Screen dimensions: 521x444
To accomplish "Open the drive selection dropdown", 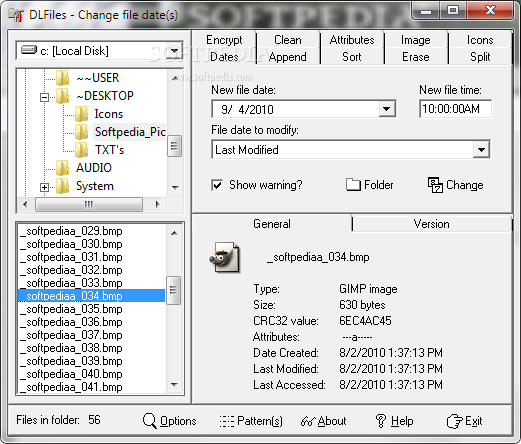I will pos(174,51).
